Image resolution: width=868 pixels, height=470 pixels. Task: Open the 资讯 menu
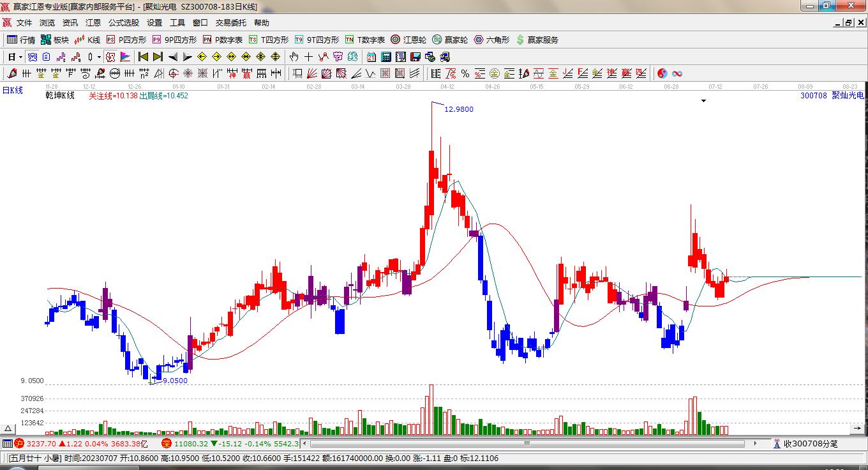click(x=70, y=22)
